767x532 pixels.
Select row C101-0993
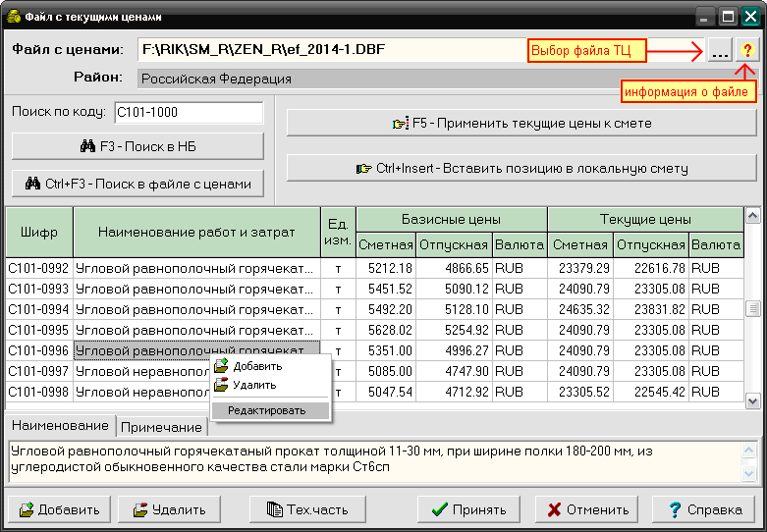pos(375,289)
